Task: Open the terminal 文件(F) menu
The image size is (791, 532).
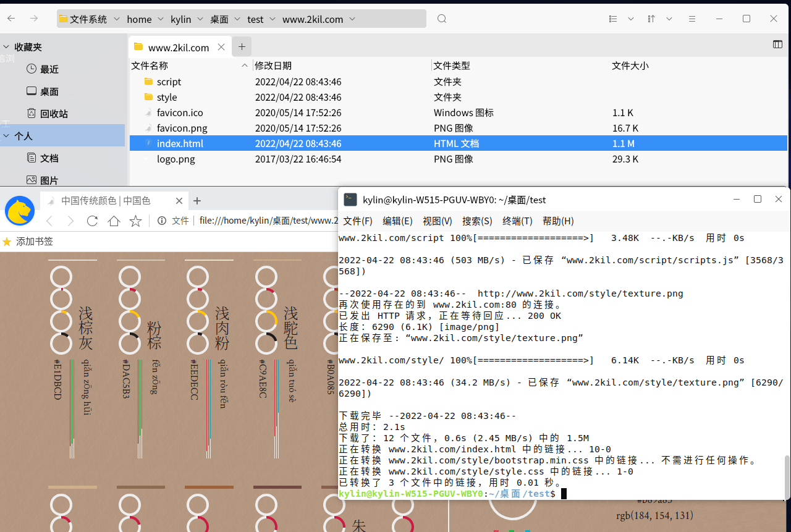Action: [x=358, y=221]
